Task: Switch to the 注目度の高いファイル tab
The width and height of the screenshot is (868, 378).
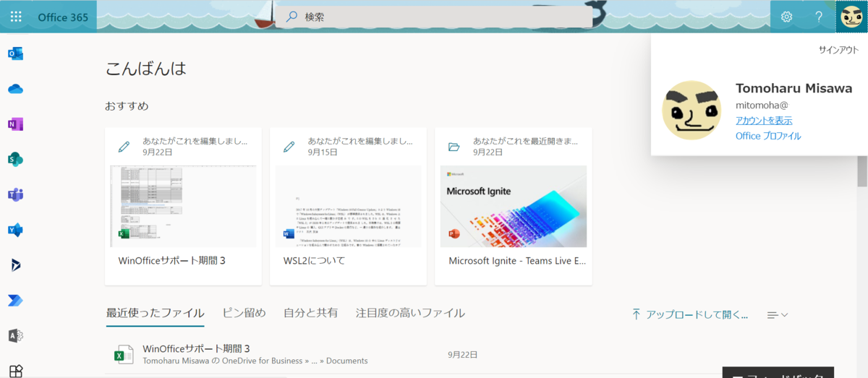Action: point(410,313)
